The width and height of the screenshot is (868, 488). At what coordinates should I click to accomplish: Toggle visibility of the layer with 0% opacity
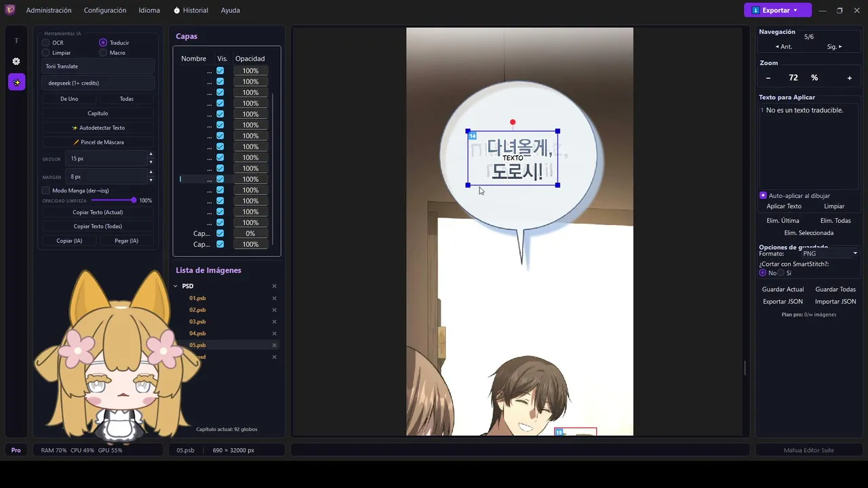[220, 233]
